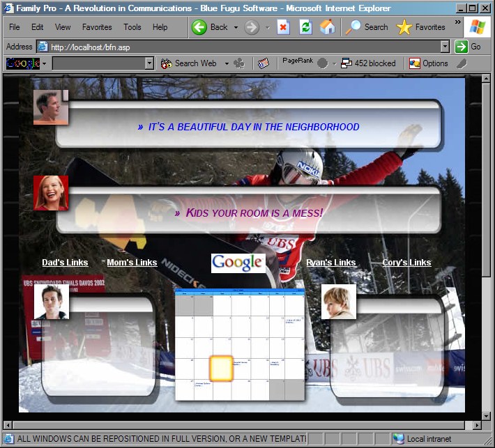Click the green Back arrow icon
The width and height of the screenshot is (495, 448).
click(x=199, y=27)
